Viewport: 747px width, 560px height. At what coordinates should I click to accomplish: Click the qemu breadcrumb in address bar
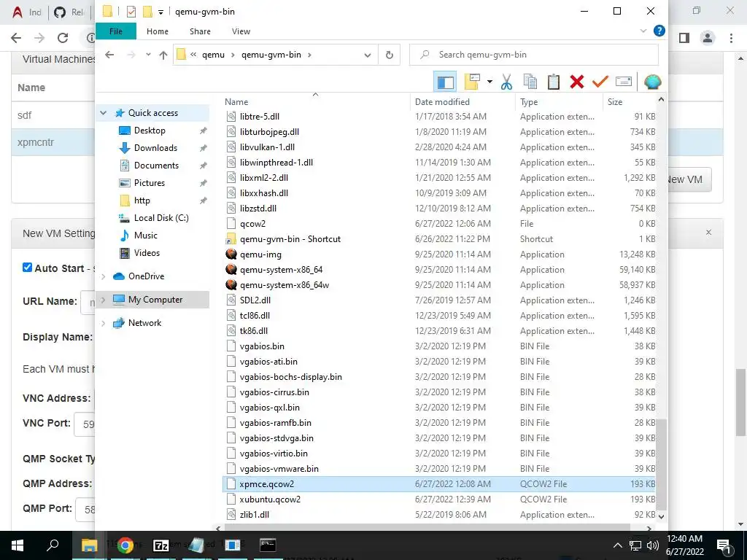[x=213, y=55]
